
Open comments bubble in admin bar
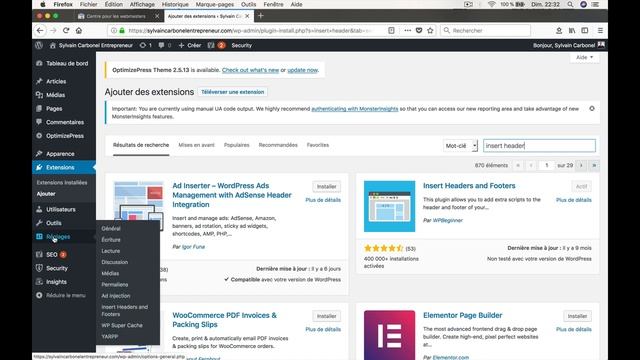tap(165, 45)
